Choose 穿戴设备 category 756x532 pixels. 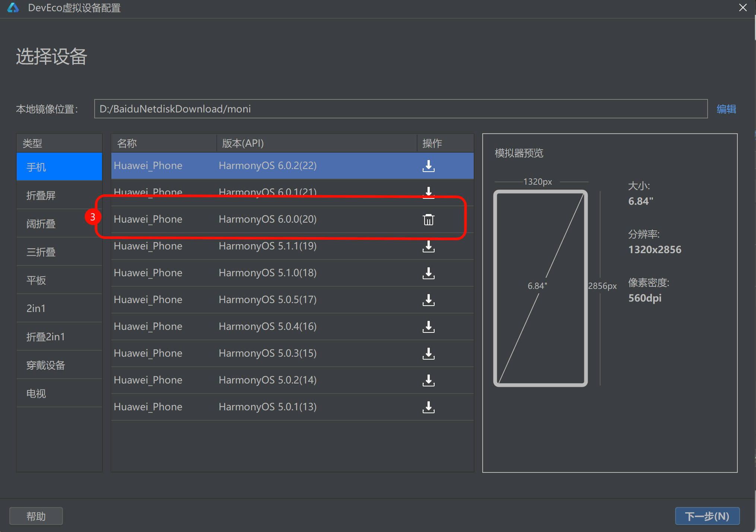click(x=45, y=365)
